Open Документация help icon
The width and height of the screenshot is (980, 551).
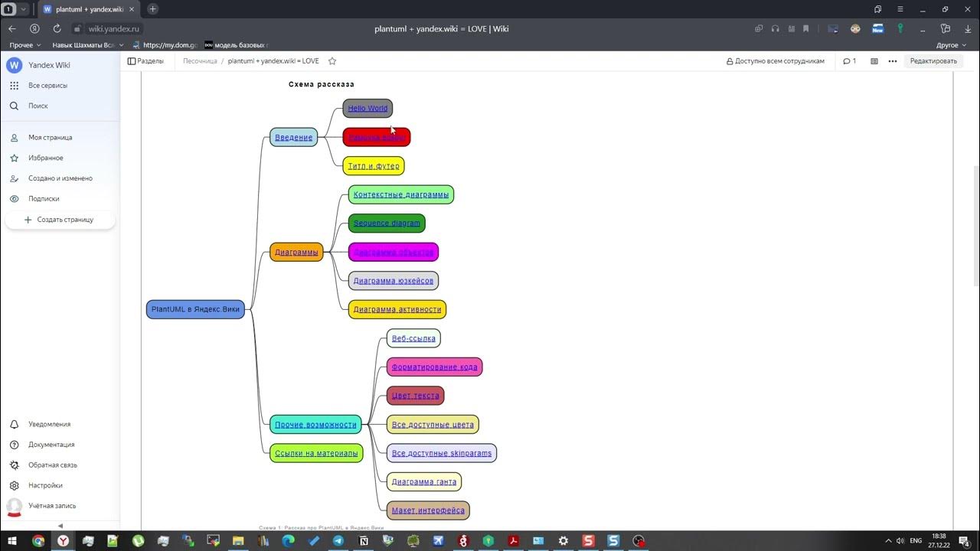[14, 445]
